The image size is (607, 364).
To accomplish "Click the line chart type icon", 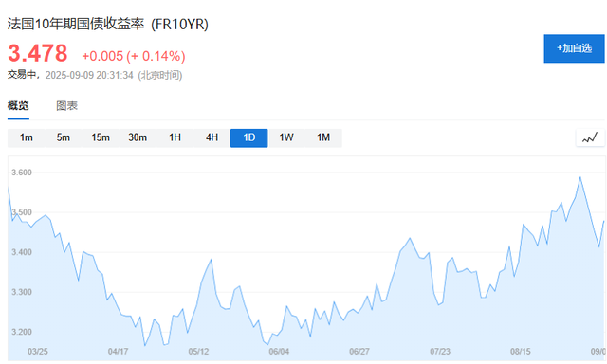I will tap(590, 137).
